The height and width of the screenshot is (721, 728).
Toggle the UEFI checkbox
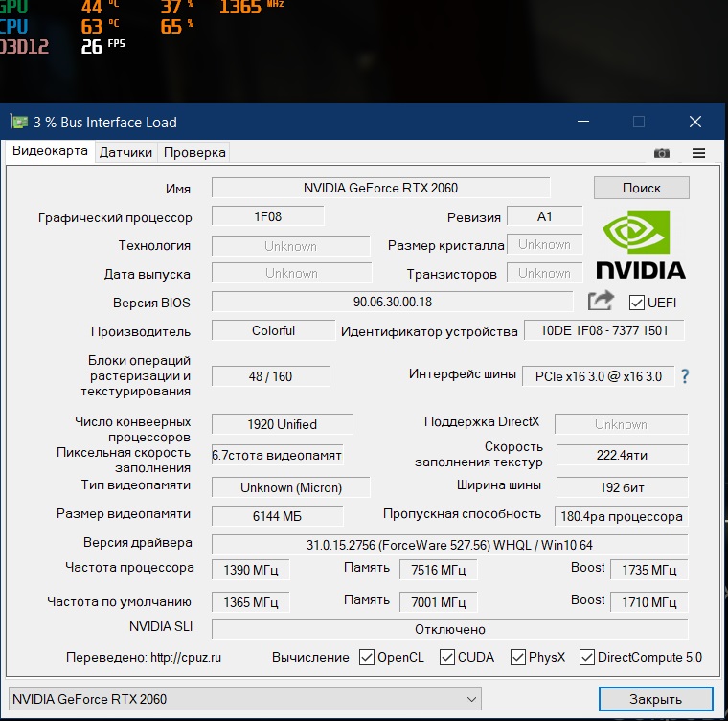(637, 303)
